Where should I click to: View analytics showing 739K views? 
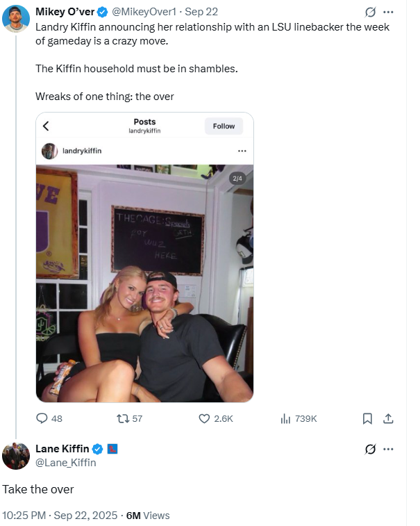point(285,418)
